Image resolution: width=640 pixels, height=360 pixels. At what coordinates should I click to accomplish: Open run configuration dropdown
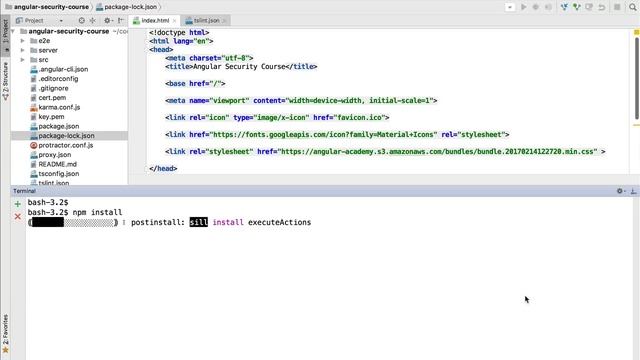(x=510, y=7)
